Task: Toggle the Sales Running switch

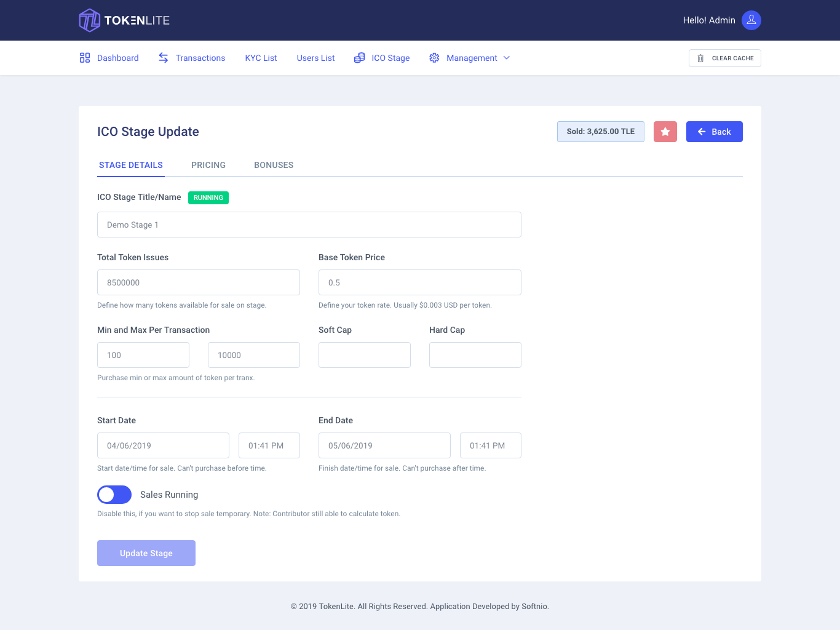Action: (114, 495)
